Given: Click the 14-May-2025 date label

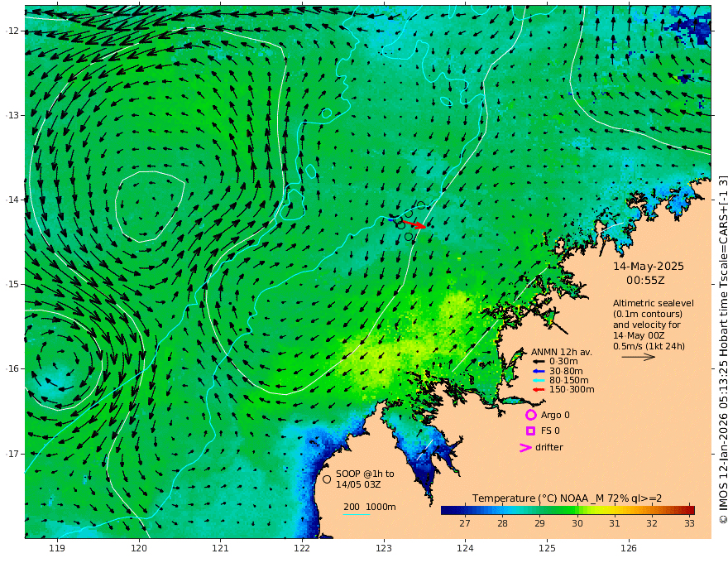Looking at the screenshot, I should click(x=648, y=267).
